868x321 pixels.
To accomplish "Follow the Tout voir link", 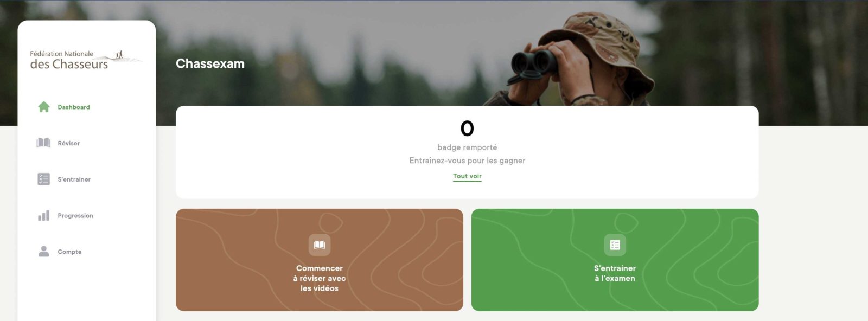I will coord(467,176).
